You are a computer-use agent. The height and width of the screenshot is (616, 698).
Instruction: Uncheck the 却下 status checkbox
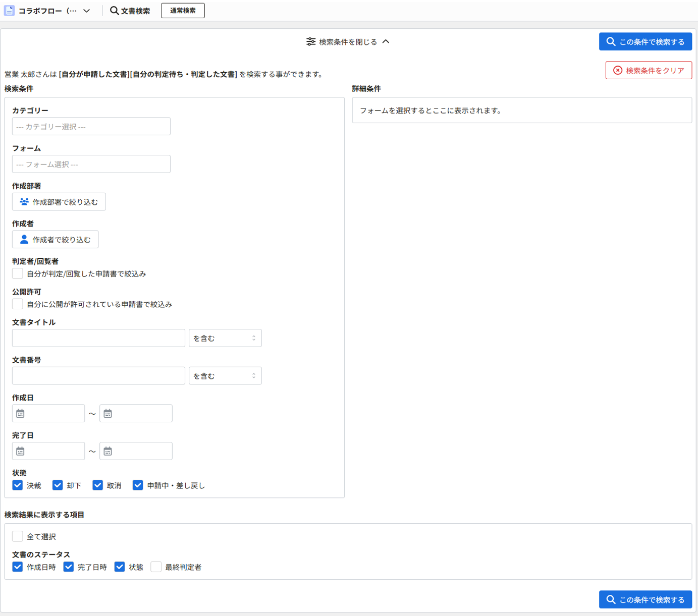[x=58, y=485]
